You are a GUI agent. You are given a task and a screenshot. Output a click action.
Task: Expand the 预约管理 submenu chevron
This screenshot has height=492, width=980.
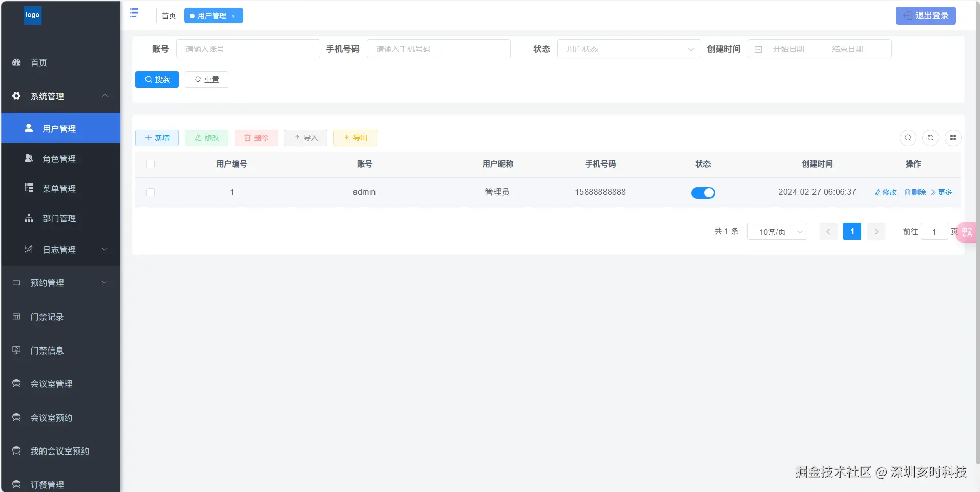[105, 282]
